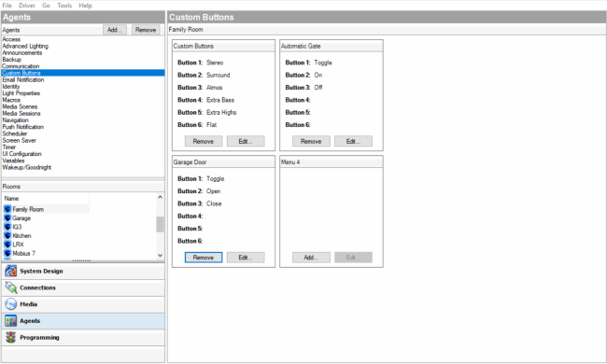Click Add button in Menu 4
Screen dimensions: 607x364
(x=311, y=258)
